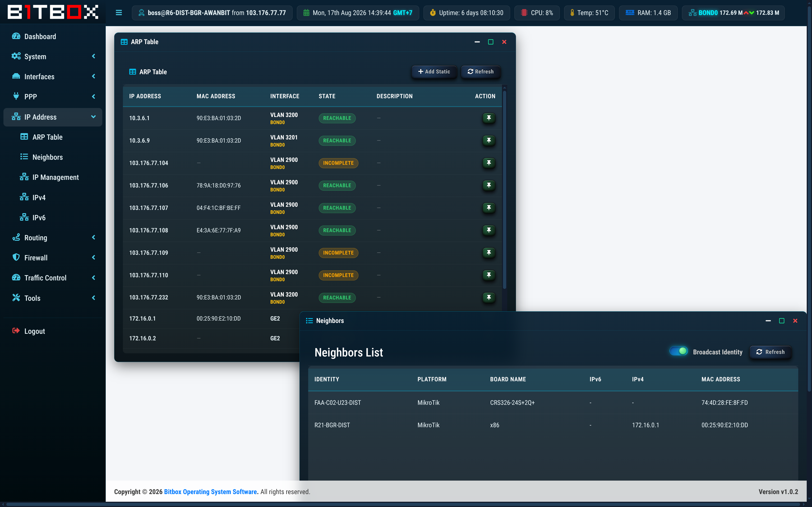The height and width of the screenshot is (507, 812).
Task: Toggle the Broadcast Identity switch
Action: click(679, 351)
